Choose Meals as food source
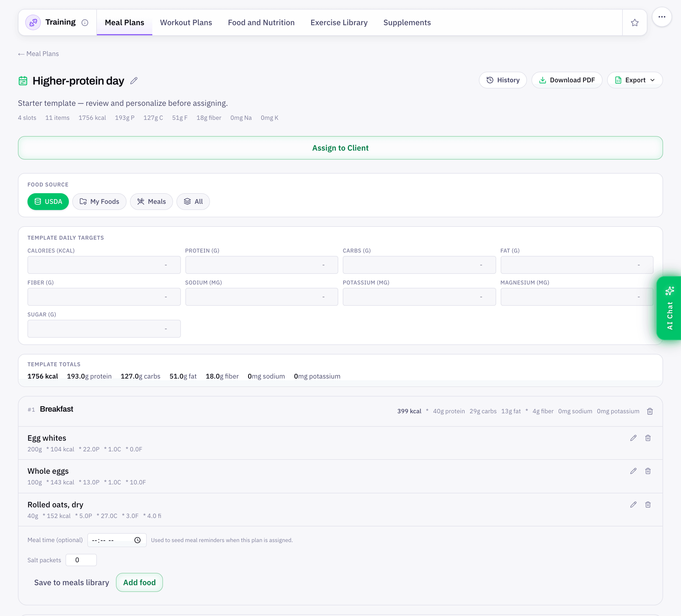This screenshot has height=616, width=681. (x=151, y=202)
